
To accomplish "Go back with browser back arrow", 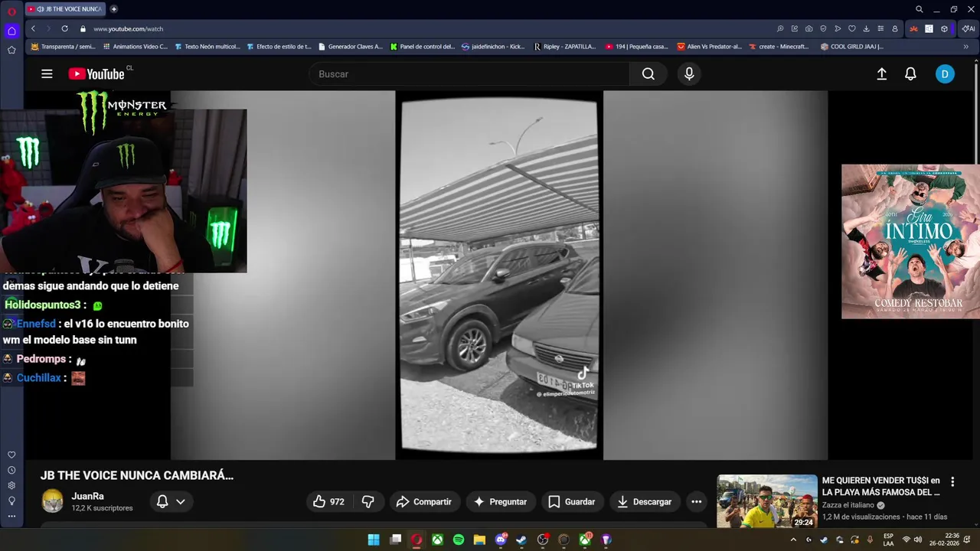I will [33, 28].
